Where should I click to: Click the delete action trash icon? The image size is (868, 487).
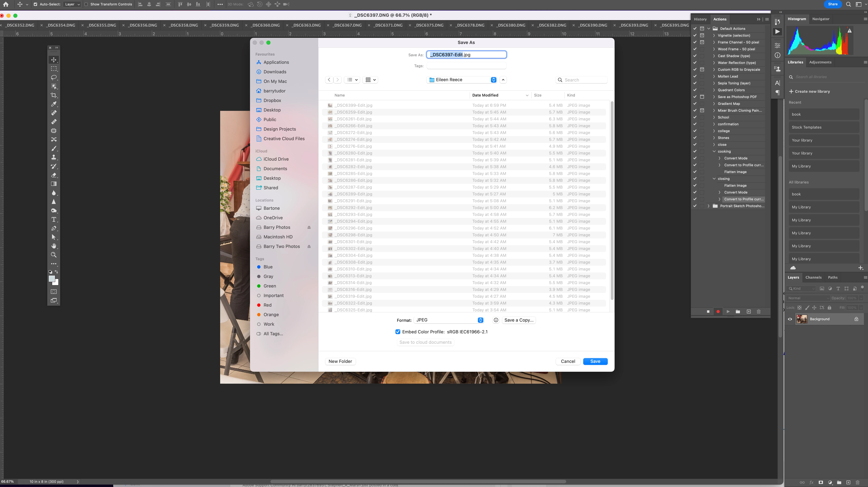click(759, 312)
